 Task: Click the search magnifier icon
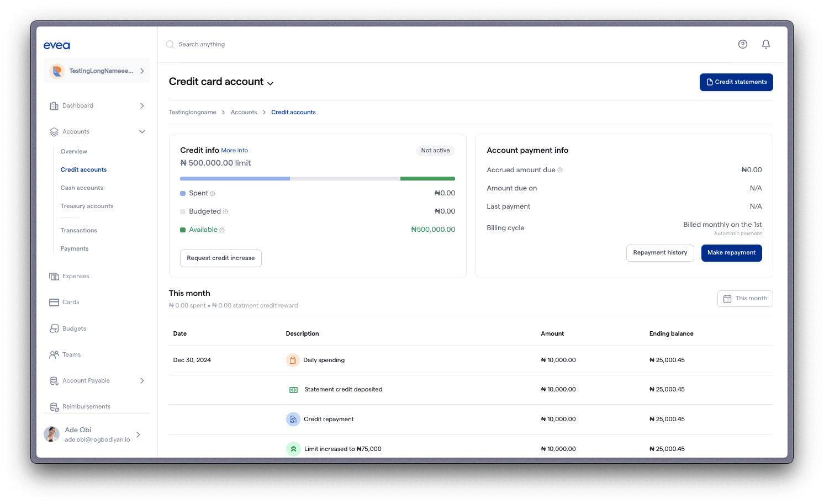pos(170,44)
